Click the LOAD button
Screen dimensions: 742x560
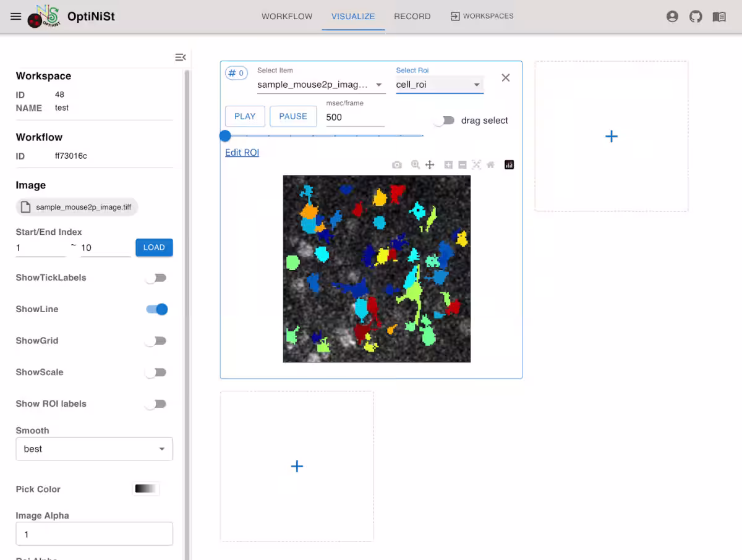click(154, 247)
